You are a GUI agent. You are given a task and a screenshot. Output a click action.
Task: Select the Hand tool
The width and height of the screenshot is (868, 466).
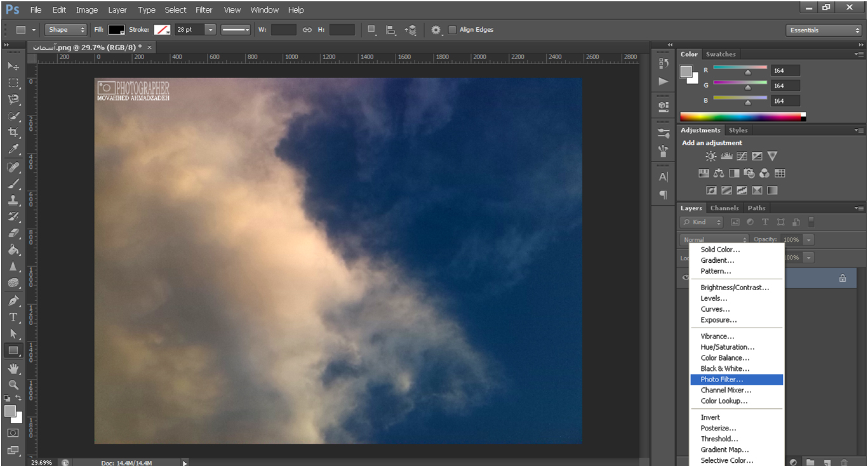click(x=13, y=369)
